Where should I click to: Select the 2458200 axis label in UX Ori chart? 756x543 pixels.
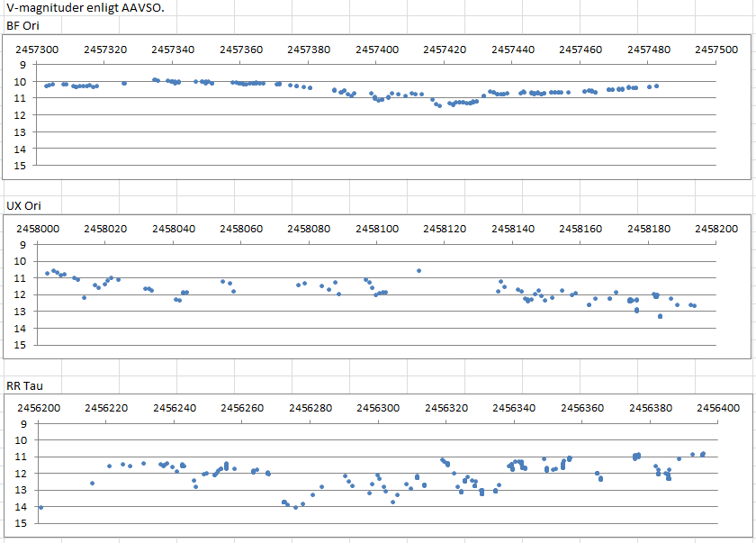tap(716, 229)
